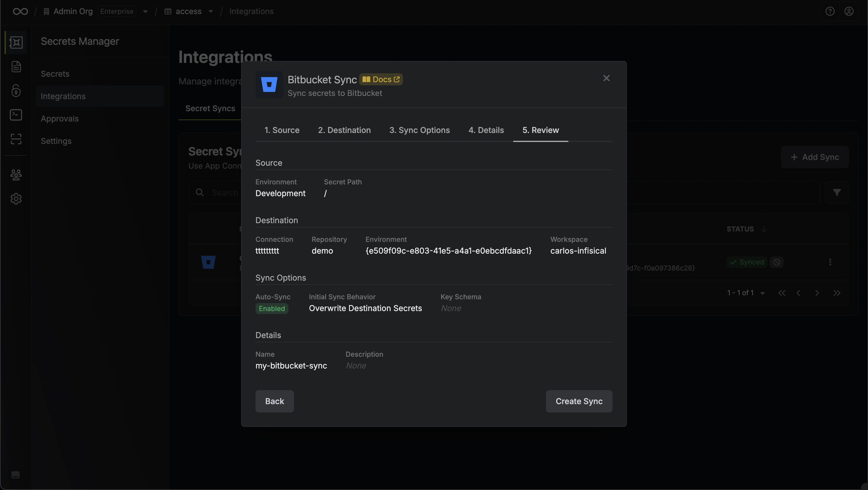Open the users group icon in left rail
The image size is (868, 490).
(16, 175)
